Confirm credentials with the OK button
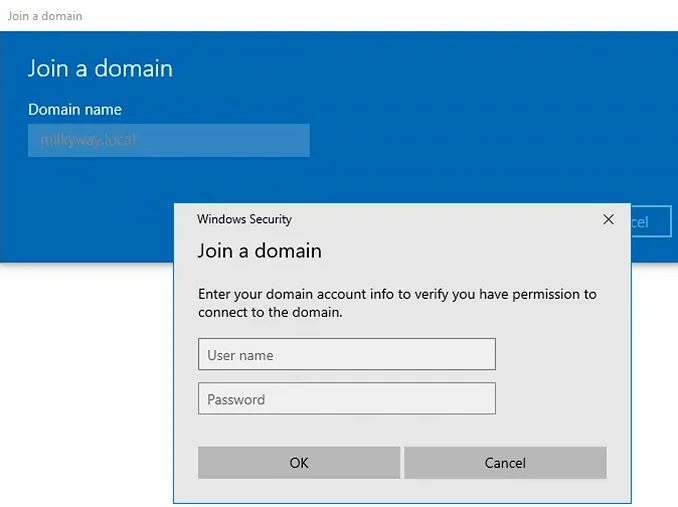The width and height of the screenshot is (678, 507). tap(299, 463)
